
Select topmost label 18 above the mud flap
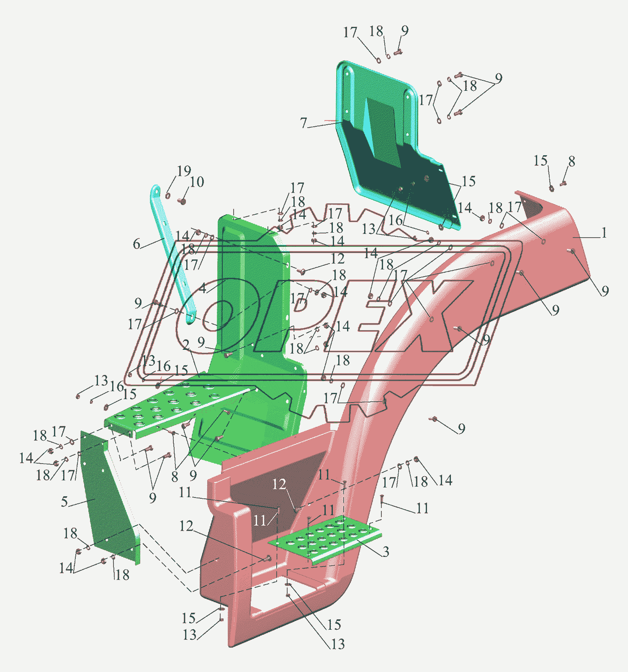376,31
